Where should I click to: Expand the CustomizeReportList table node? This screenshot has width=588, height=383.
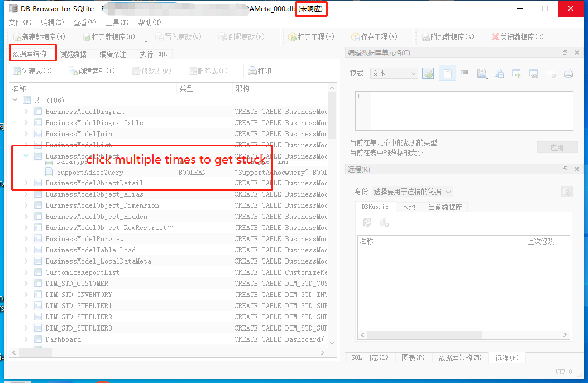[x=26, y=272]
